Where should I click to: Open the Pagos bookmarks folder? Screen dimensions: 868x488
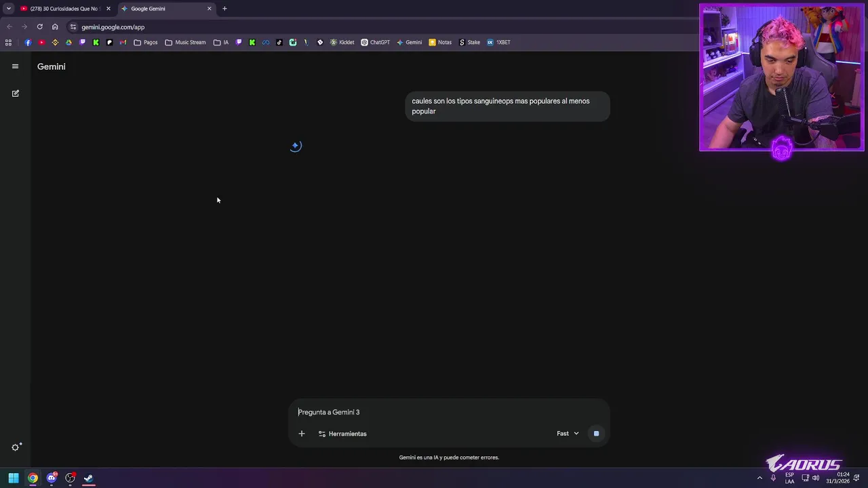click(x=146, y=42)
